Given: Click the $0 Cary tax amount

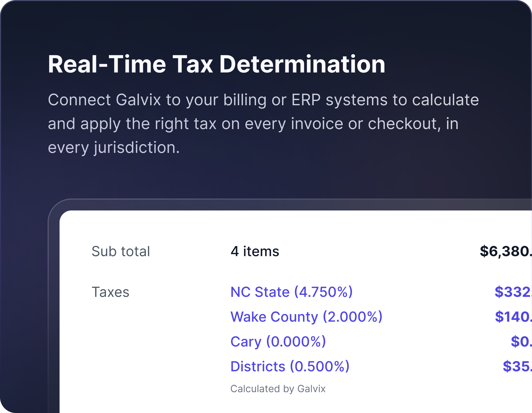Looking at the screenshot, I should tap(521, 342).
